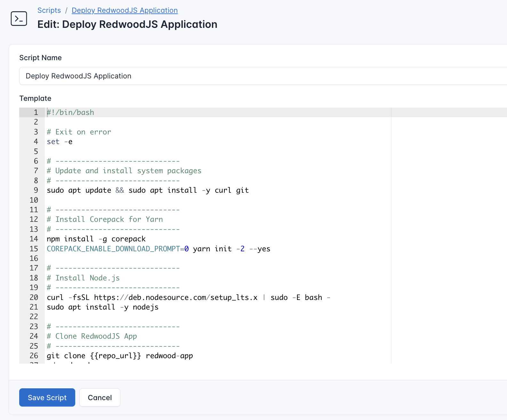Cancel editing the script
Viewport: 507px width, 420px height.
tap(100, 397)
